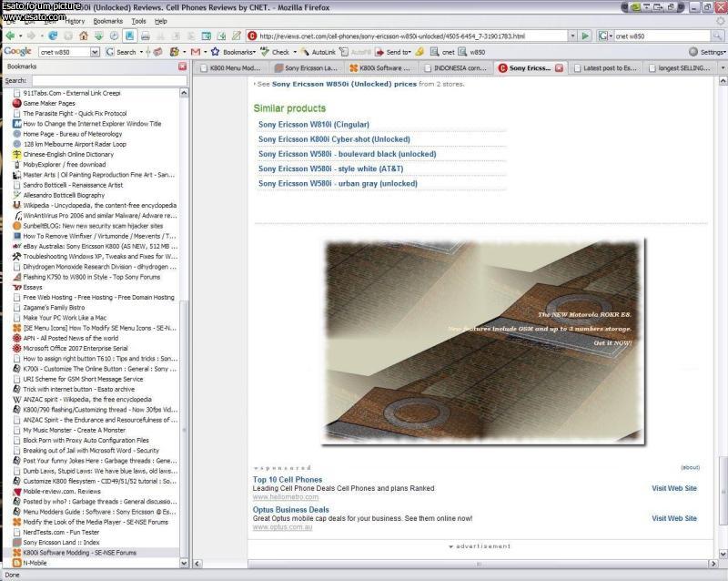The height and width of the screenshot is (581, 728).
Task: Switch to the longest SELLING... tab
Action: [x=680, y=68]
